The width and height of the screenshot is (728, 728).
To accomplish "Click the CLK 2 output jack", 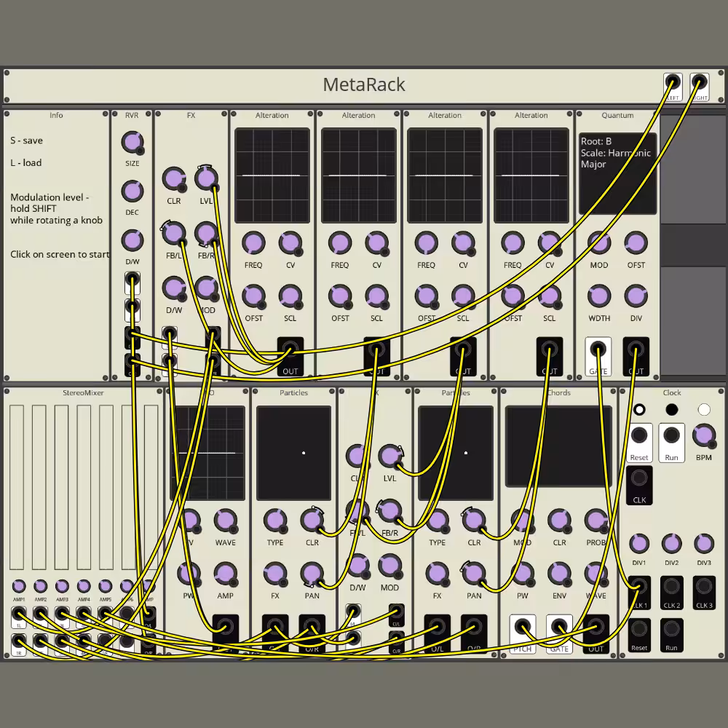I will (x=671, y=586).
